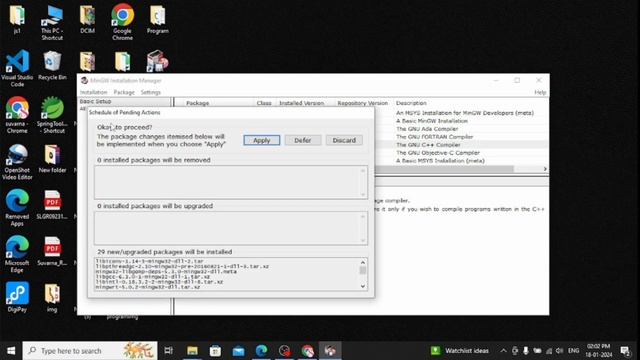Screen dimensions: 640x360
Task: Open Suvarna_R PDF file icon
Action: [x=52, y=251]
